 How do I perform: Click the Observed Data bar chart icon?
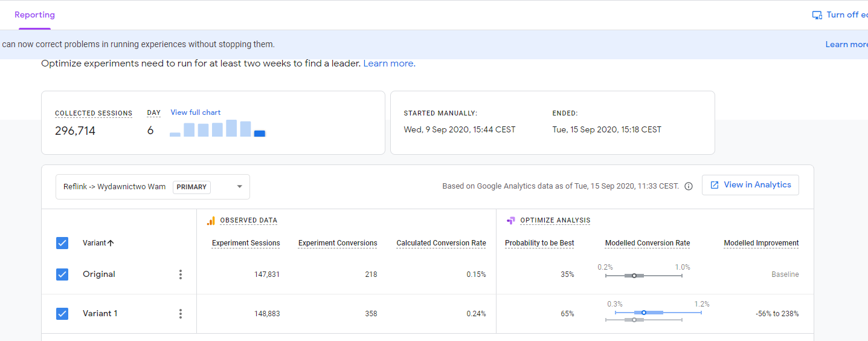(x=211, y=221)
